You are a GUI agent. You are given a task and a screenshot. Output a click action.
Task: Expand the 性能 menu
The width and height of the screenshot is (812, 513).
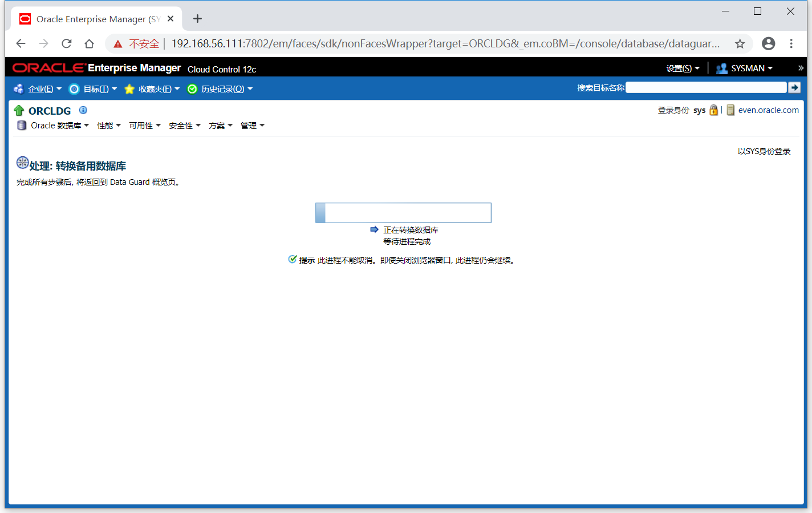(x=108, y=126)
